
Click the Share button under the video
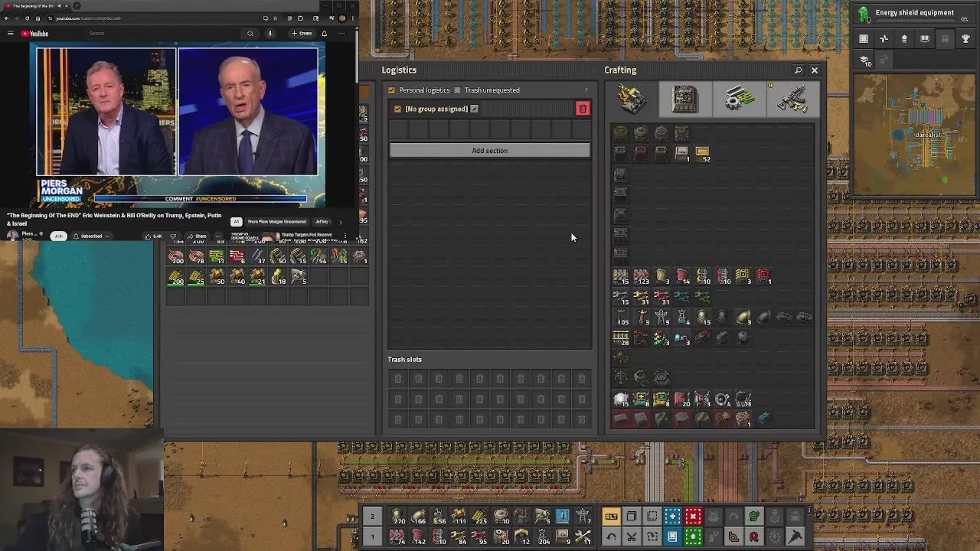[x=197, y=236]
